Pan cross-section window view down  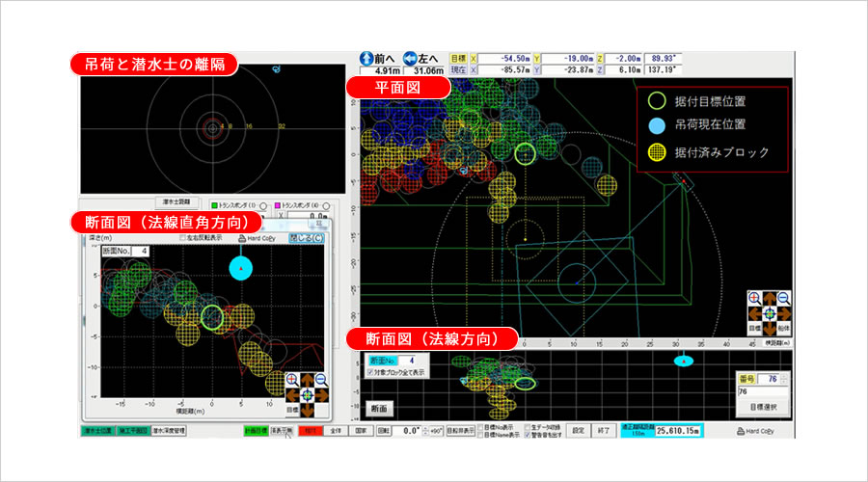308,410
